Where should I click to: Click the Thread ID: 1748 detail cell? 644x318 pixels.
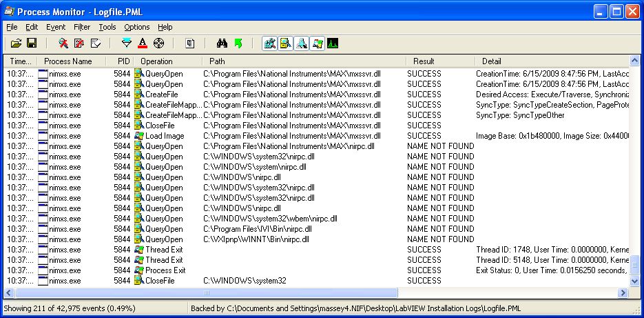552,249
